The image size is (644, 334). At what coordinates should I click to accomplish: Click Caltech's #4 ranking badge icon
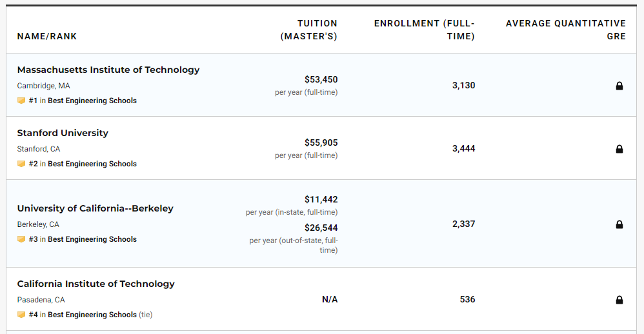point(21,315)
